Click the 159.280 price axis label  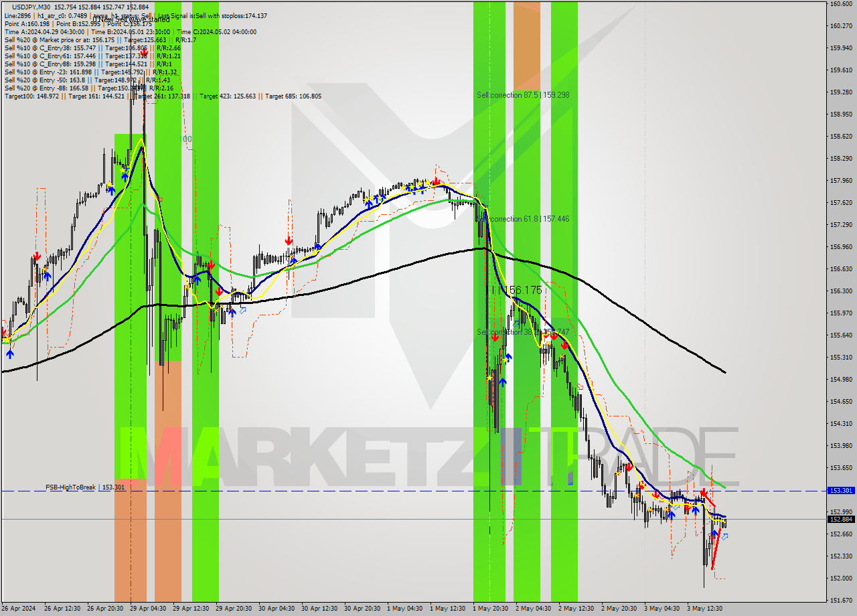[x=841, y=92]
